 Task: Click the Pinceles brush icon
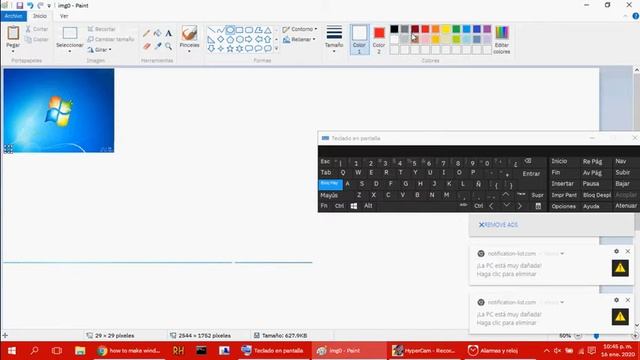tap(189, 33)
